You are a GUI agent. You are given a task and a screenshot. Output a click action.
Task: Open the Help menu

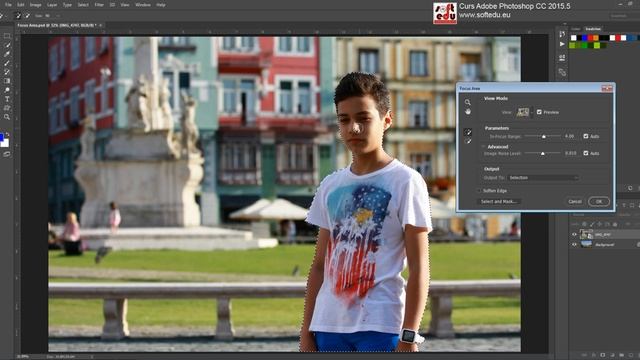click(161, 5)
